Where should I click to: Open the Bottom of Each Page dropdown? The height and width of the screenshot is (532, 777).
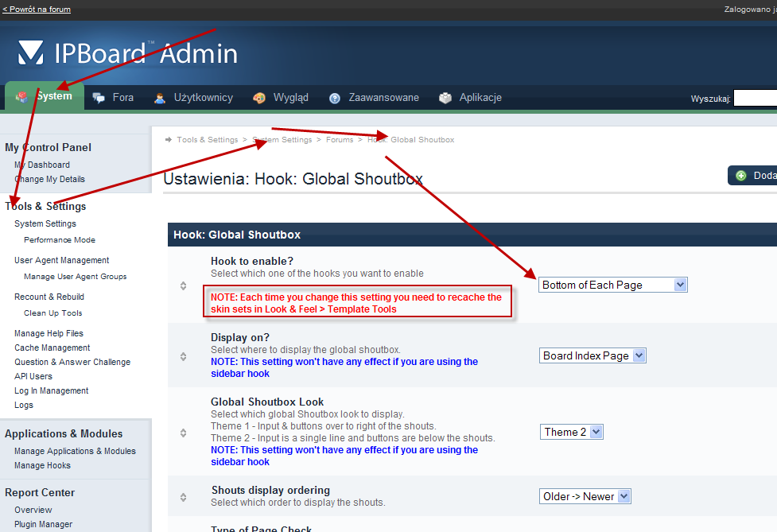coord(612,285)
